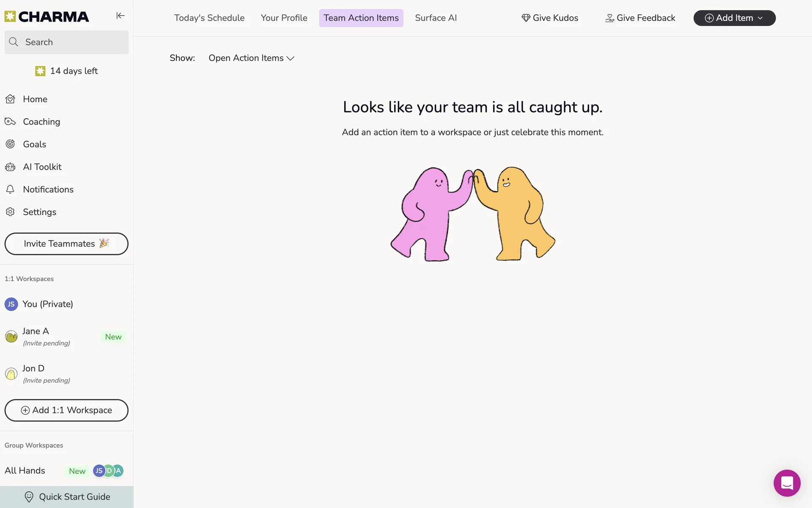Switch to Today's Schedule tab
This screenshot has height=508, width=812.
point(209,18)
